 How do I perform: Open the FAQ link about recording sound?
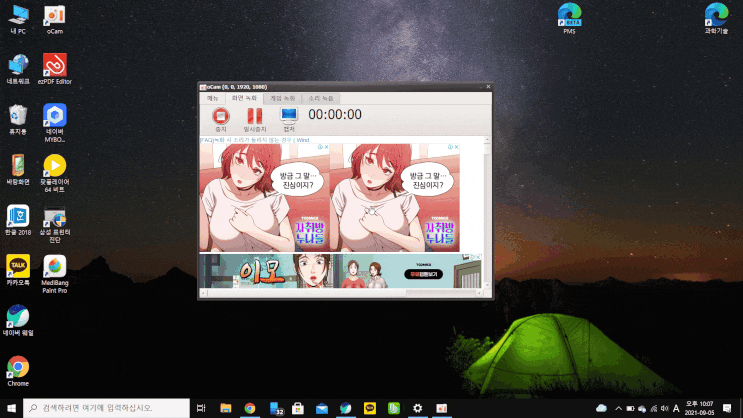[x=254, y=140]
